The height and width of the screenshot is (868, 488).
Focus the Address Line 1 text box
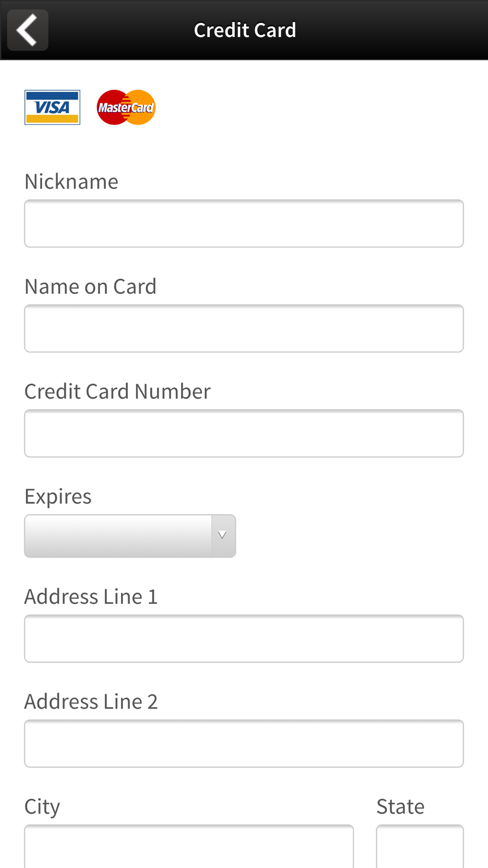tap(244, 639)
